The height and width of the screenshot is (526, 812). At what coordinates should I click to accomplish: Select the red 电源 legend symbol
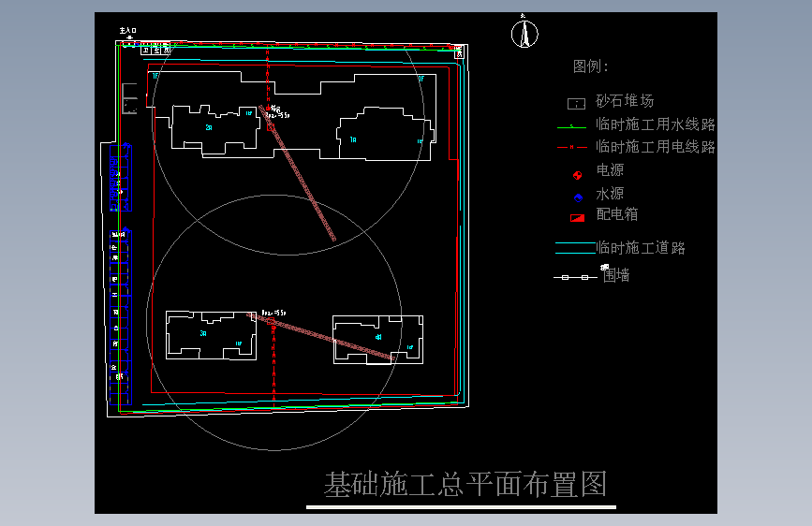[x=578, y=176]
